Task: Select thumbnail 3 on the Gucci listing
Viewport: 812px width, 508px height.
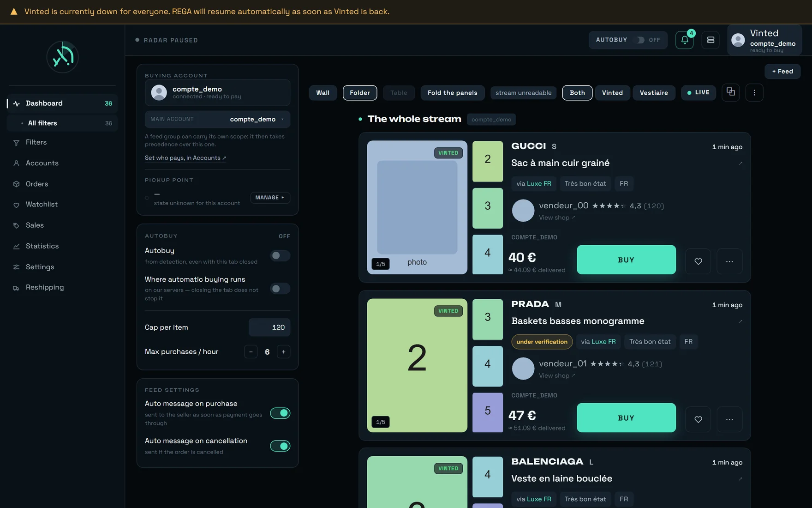Action: coord(488,208)
